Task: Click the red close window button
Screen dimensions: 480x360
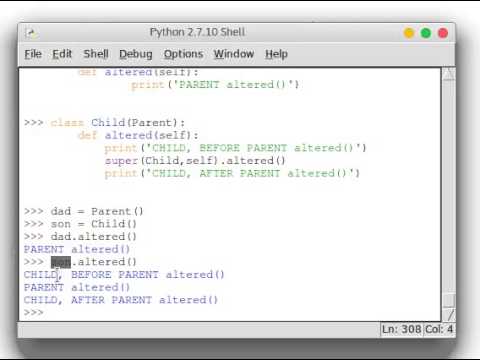Action: (443, 33)
